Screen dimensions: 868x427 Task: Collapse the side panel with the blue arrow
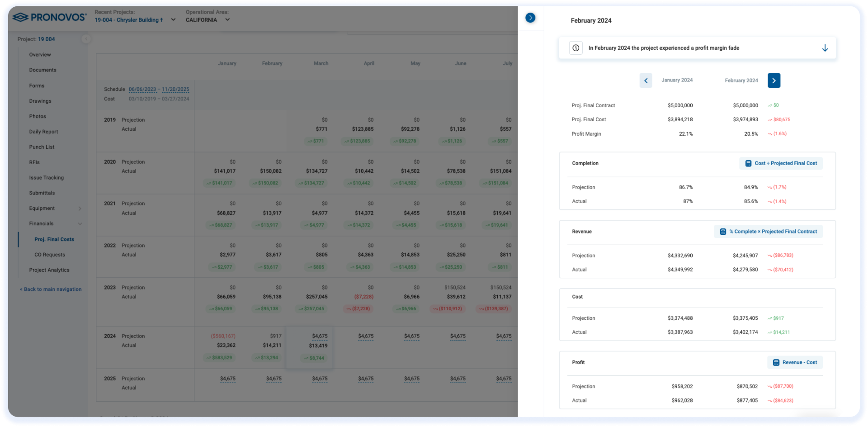point(530,18)
